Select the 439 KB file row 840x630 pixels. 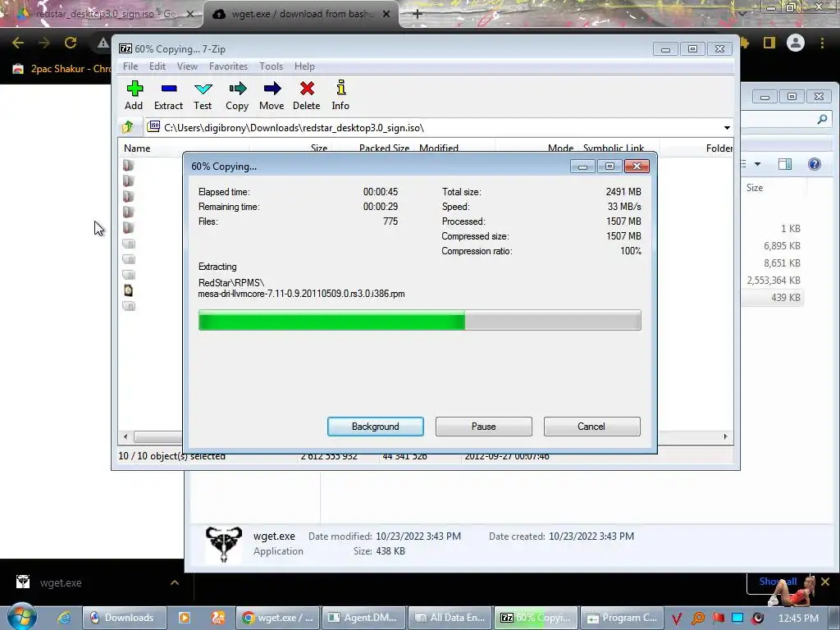pyautogui.click(x=774, y=297)
